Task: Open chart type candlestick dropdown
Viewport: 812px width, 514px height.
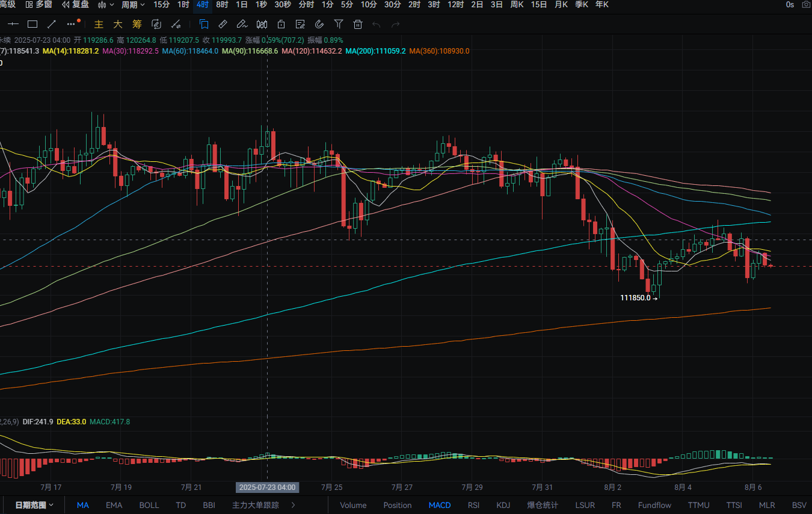Action: tap(106, 5)
